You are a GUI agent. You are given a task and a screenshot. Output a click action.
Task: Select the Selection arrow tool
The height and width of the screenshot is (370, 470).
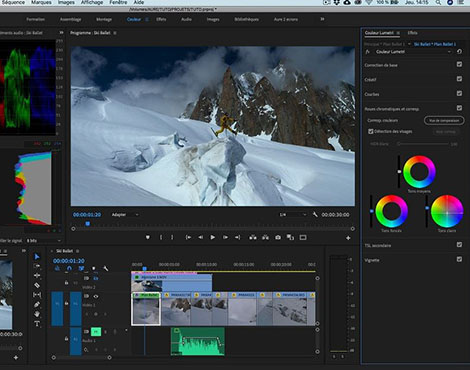point(37,256)
